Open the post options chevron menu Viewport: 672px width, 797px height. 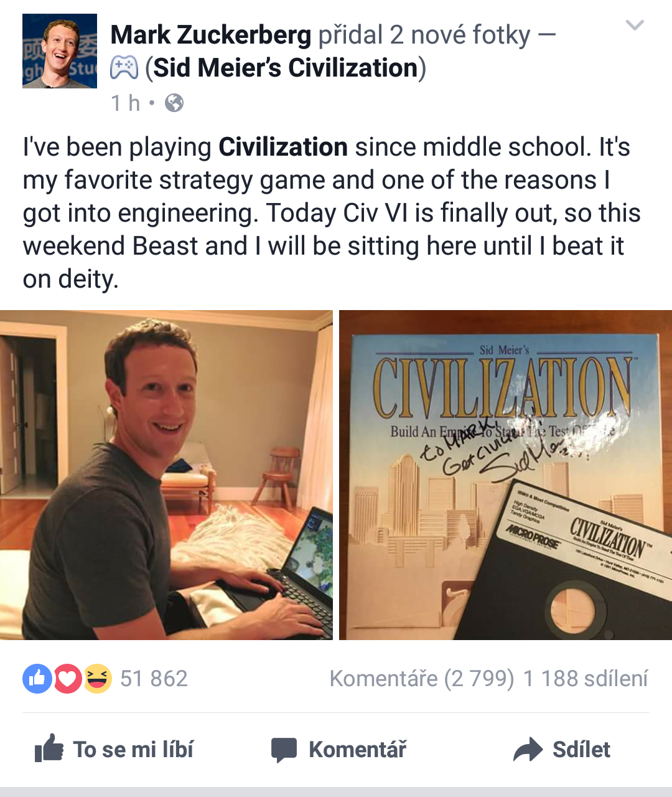pyautogui.click(x=635, y=26)
